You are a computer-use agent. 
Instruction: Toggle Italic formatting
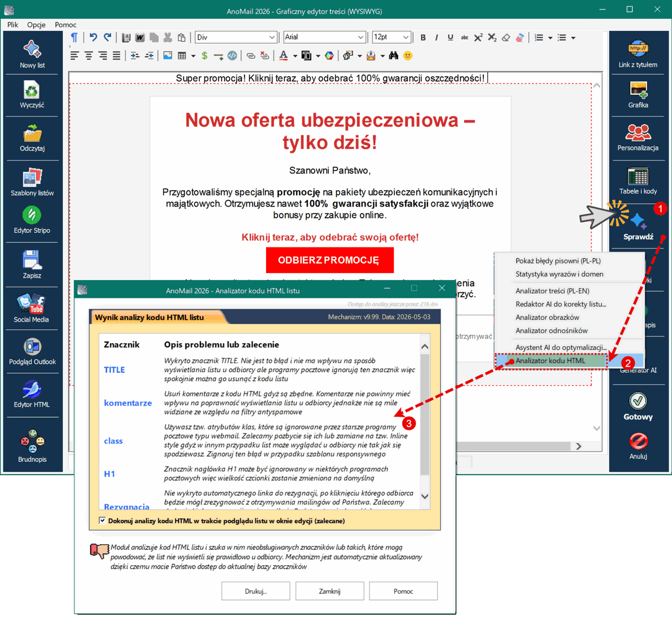click(436, 38)
